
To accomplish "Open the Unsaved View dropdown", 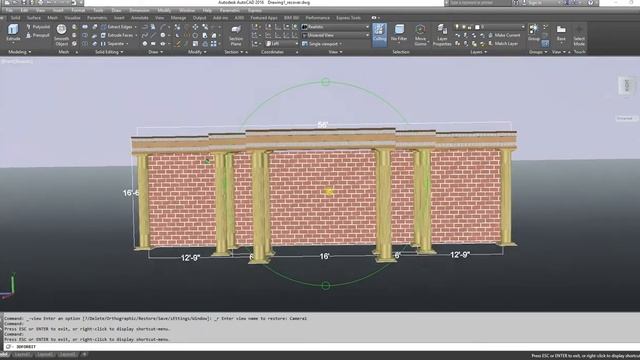I will [336, 36].
